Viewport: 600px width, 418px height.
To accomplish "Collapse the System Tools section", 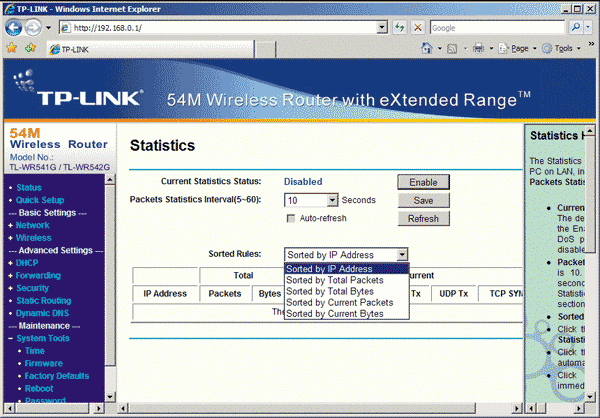I will point(42,338).
